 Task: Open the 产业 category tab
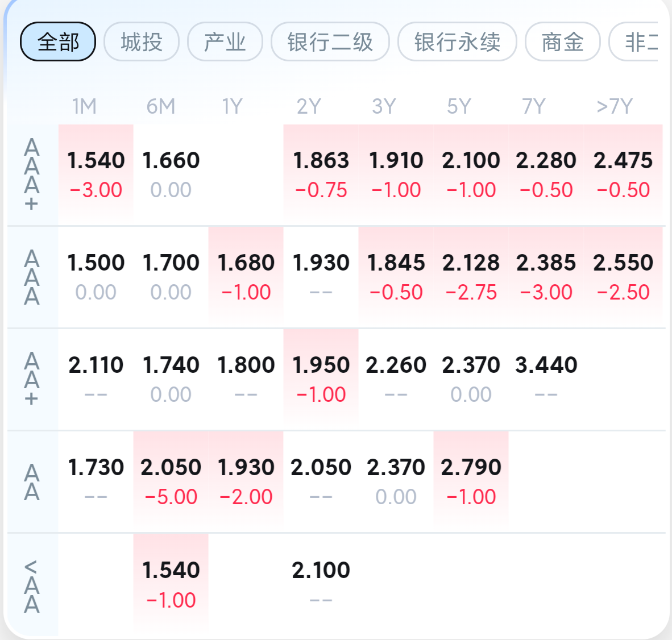pyautogui.click(x=225, y=41)
